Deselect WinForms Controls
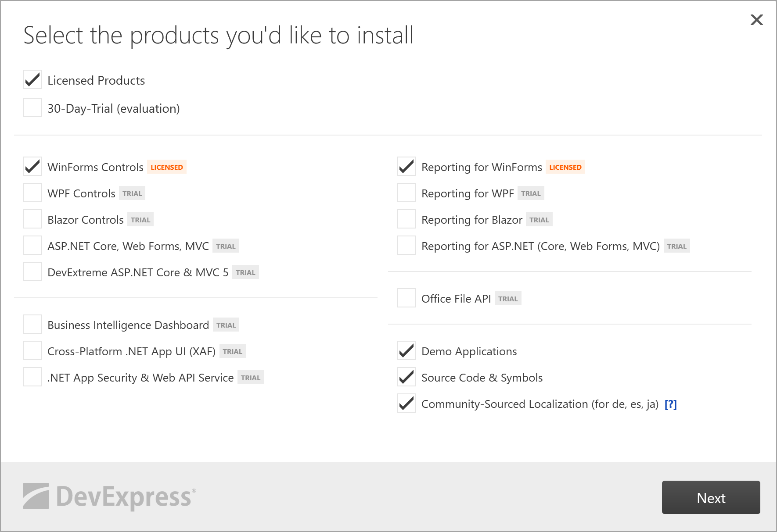The width and height of the screenshot is (777, 532). tap(32, 167)
